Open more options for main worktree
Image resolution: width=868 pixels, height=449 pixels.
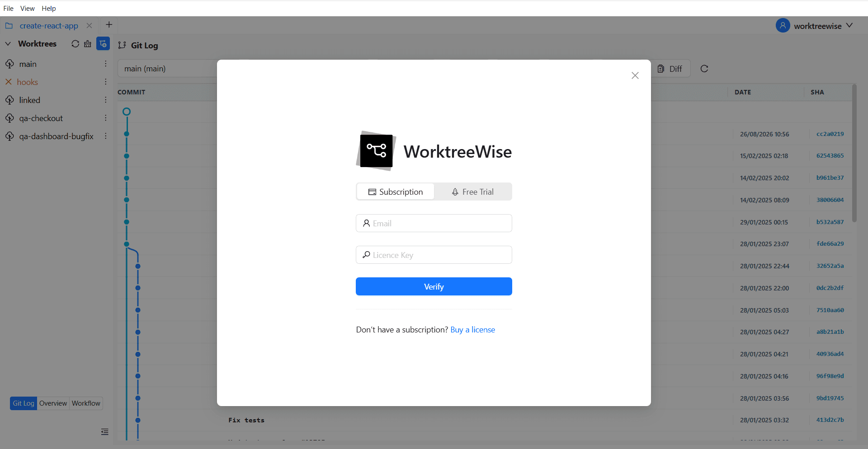(x=106, y=64)
